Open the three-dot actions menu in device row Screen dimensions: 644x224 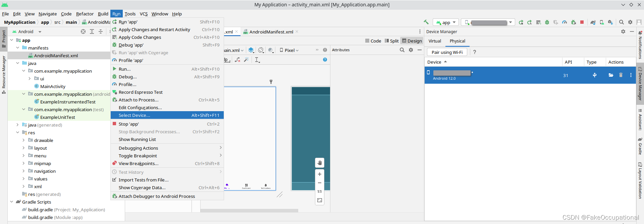(x=631, y=75)
